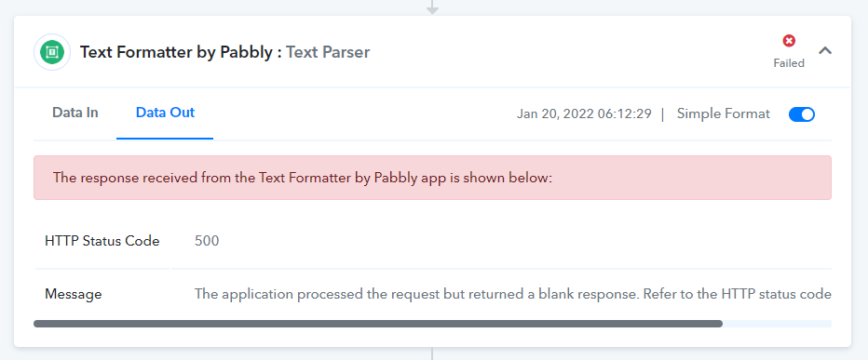Click the blank response message text

point(512,294)
